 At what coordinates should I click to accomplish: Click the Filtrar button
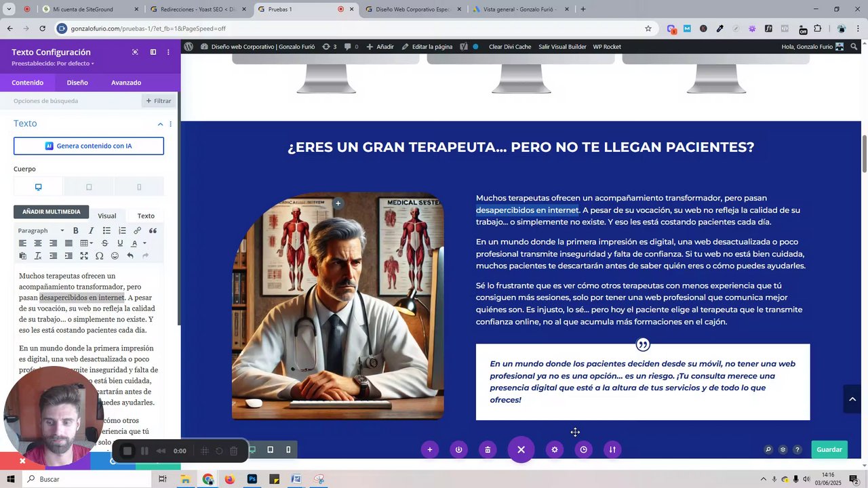[x=159, y=101]
